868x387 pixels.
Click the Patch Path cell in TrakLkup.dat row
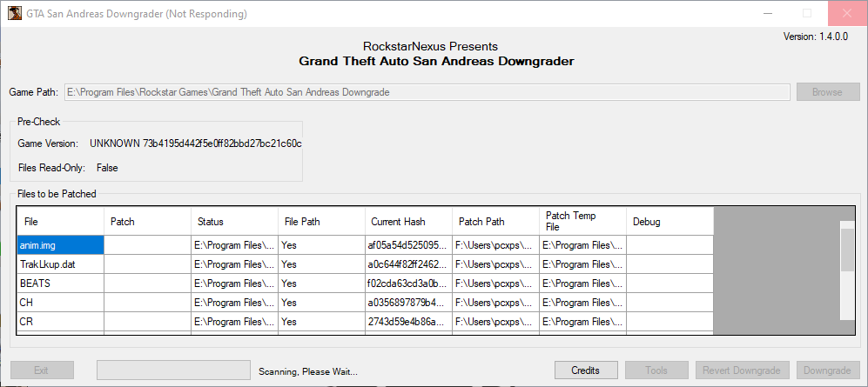(495, 264)
